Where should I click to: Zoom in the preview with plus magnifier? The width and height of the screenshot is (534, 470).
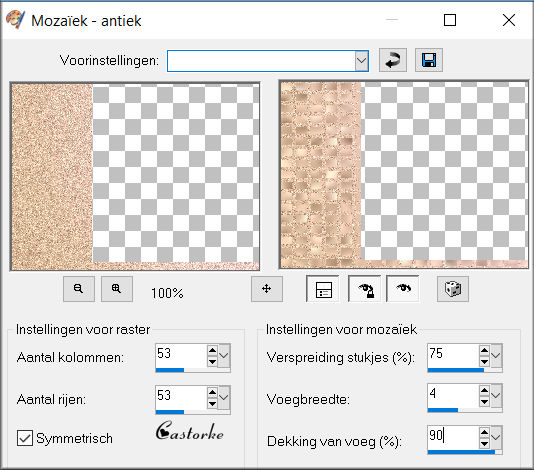pos(116,289)
